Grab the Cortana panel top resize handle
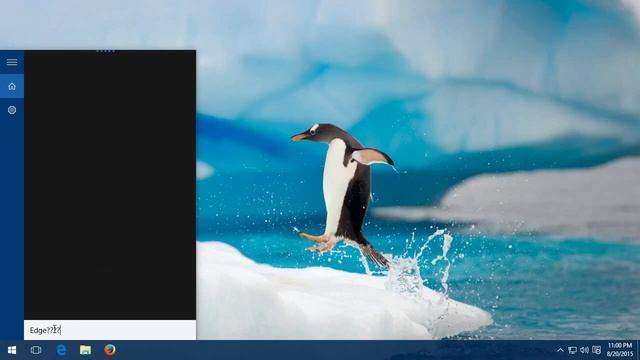The width and height of the screenshot is (640, 360). point(105,51)
